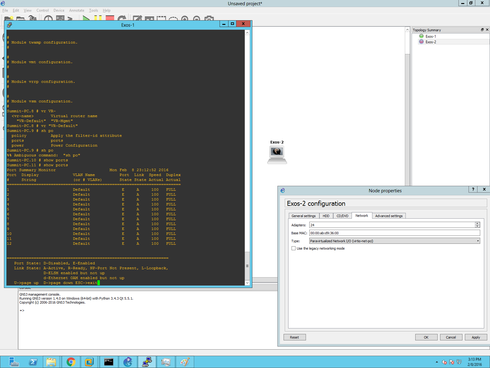This screenshot has width=490, height=368.
Task: Open Google Chrome from the taskbar
Action: pyautogui.click(x=71, y=362)
